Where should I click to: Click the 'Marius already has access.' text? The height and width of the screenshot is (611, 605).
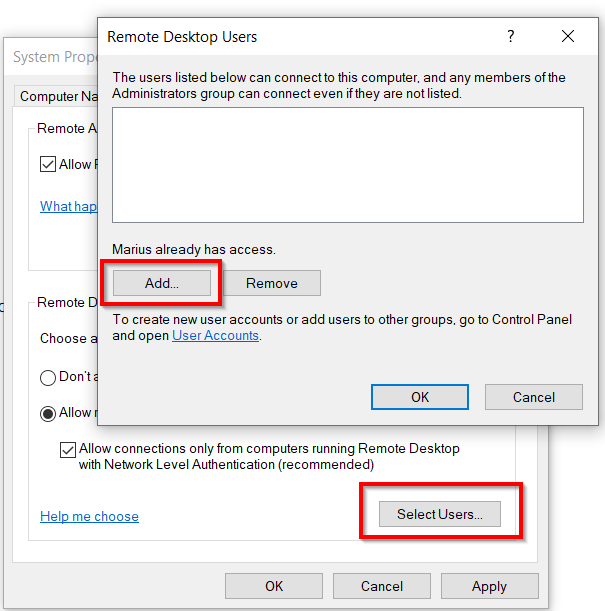point(194,249)
